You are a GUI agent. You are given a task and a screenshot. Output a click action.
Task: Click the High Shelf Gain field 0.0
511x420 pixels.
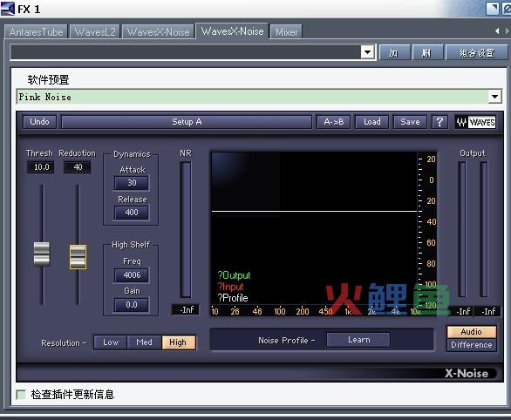(132, 305)
